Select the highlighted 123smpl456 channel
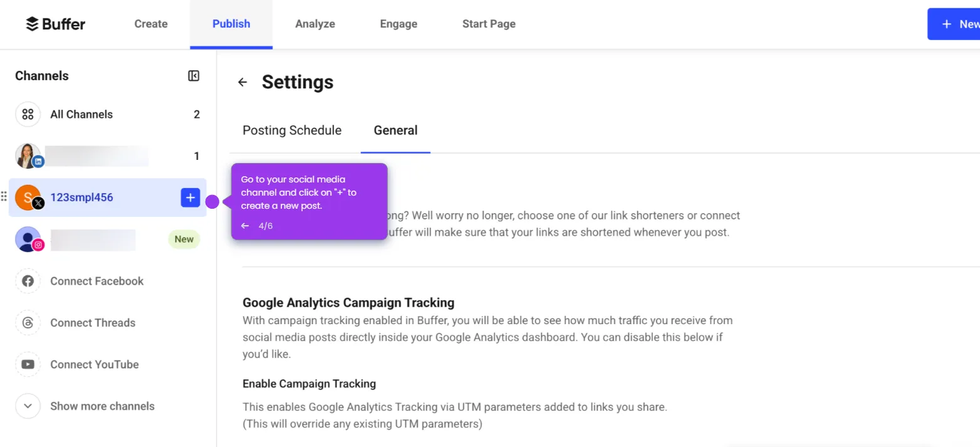 click(81, 197)
